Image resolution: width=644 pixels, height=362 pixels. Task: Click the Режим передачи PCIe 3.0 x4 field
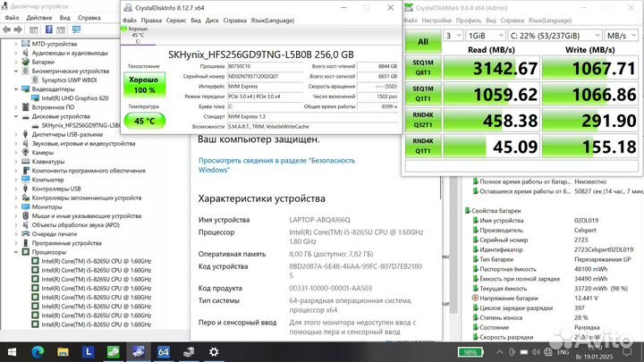pos(265,97)
